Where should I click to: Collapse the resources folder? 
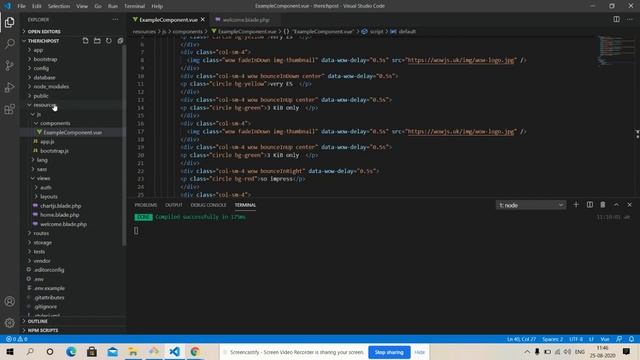[x=44, y=105]
